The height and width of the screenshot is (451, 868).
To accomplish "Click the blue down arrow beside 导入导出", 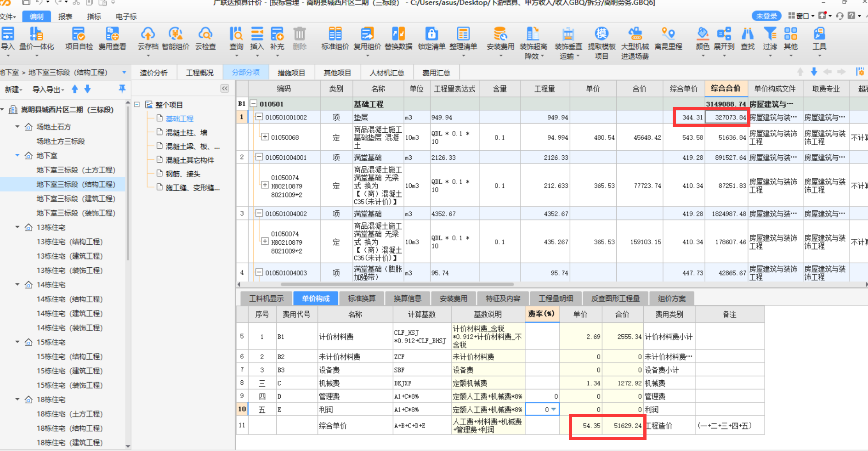I will [87, 89].
